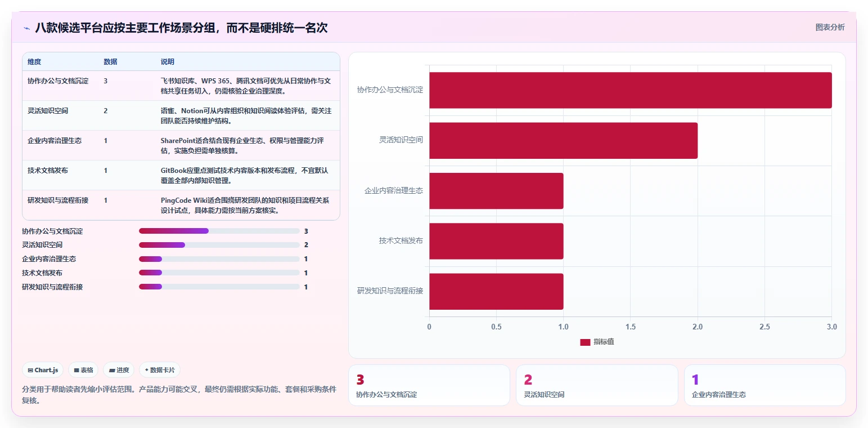Click the 数据卡片 tag chip

point(160,370)
